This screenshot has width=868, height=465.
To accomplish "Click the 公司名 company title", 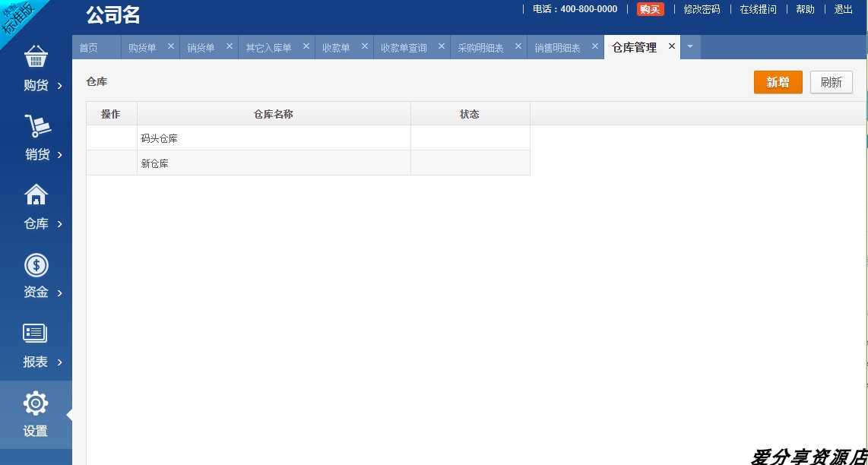I will [113, 15].
